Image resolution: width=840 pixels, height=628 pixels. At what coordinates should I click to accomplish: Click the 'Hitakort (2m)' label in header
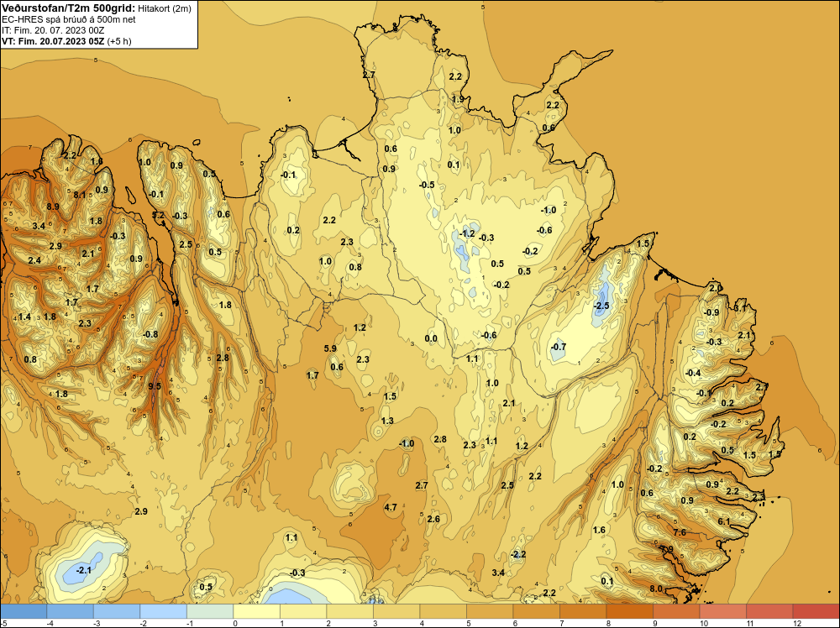165,8
